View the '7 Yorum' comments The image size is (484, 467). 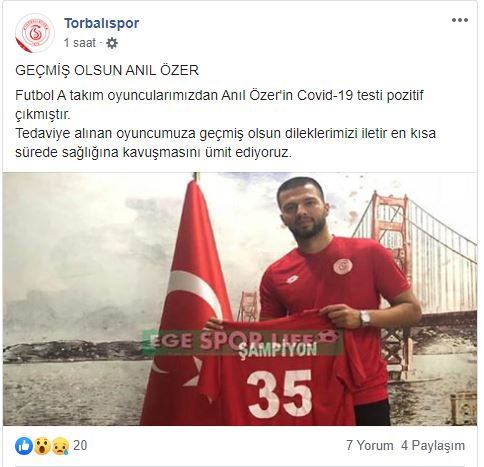pos(370,446)
